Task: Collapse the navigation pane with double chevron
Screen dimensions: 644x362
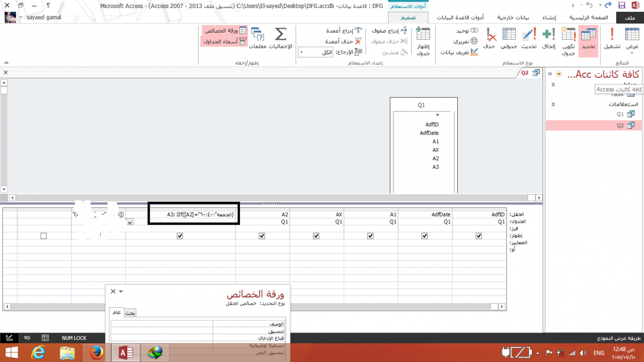Action: coord(550,74)
